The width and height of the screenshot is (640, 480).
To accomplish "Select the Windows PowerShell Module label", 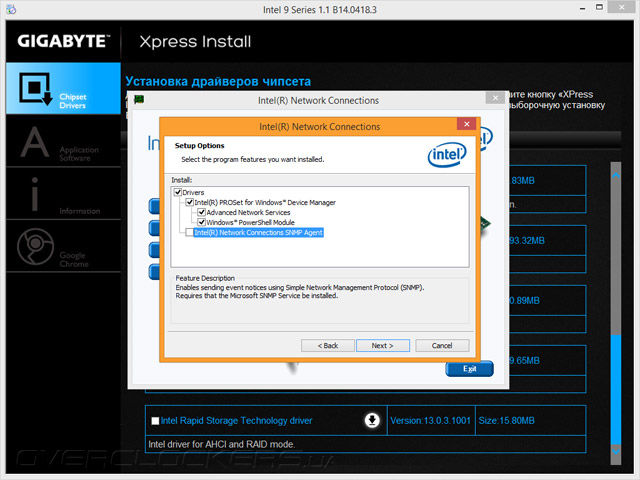I will (x=250, y=222).
